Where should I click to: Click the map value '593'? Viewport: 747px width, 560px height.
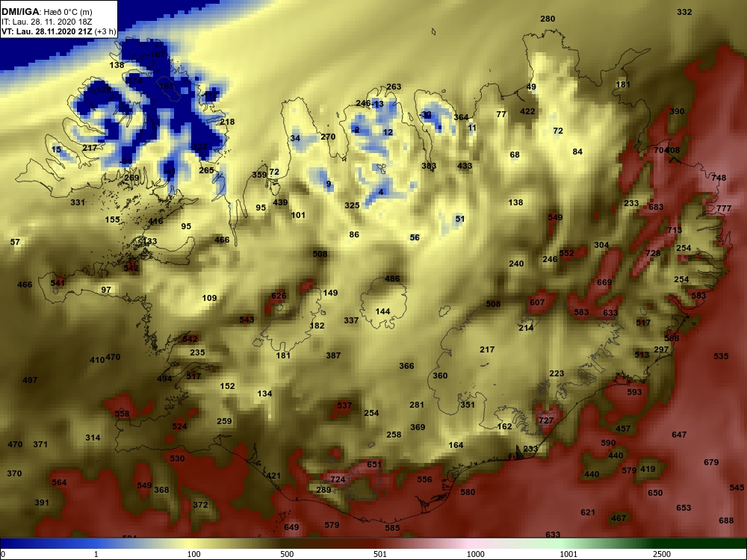point(634,392)
